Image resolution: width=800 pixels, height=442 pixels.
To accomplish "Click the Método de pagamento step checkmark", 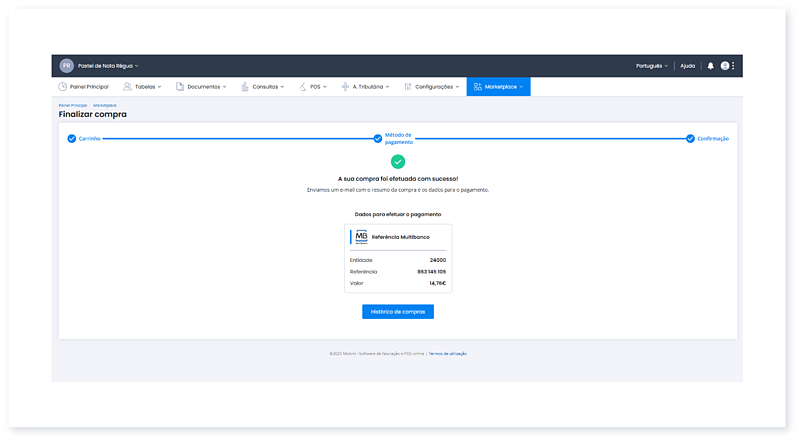I will pyautogui.click(x=378, y=138).
